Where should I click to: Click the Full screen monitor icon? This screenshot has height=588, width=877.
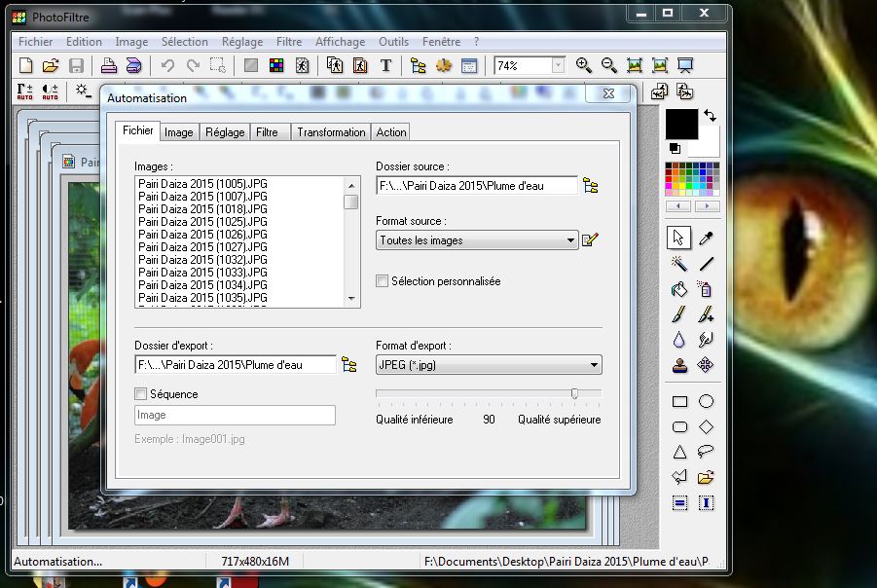685,65
